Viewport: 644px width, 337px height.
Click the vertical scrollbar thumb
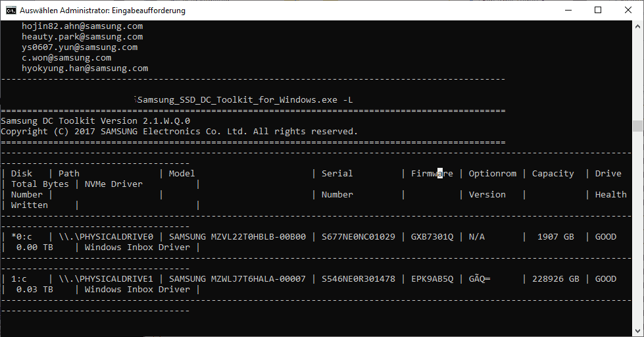(637, 126)
